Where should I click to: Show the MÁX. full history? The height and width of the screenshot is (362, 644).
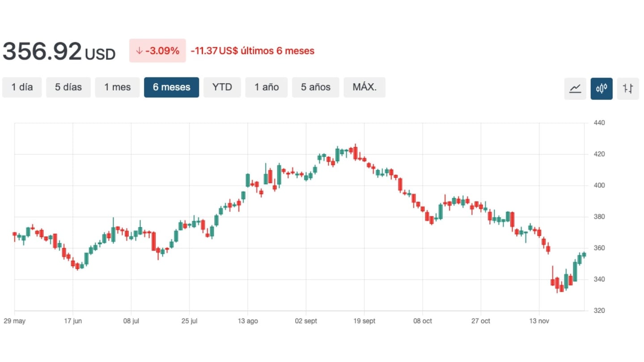(364, 87)
